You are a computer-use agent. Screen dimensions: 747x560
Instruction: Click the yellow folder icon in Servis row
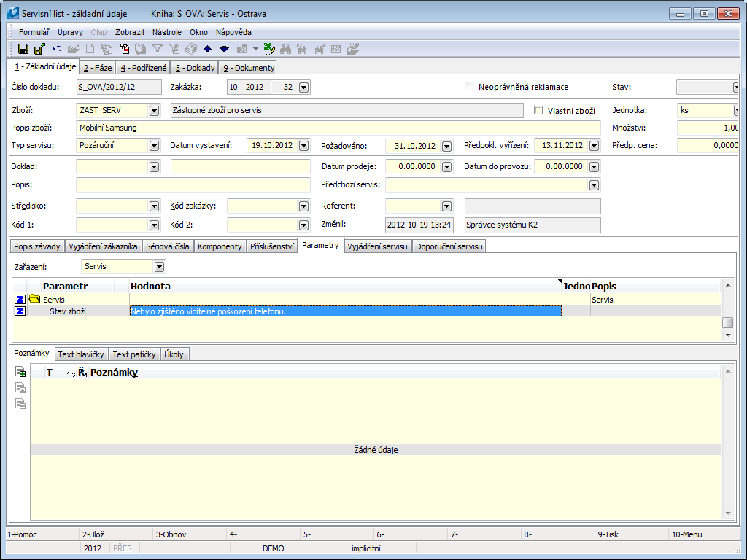(x=34, y=299)
